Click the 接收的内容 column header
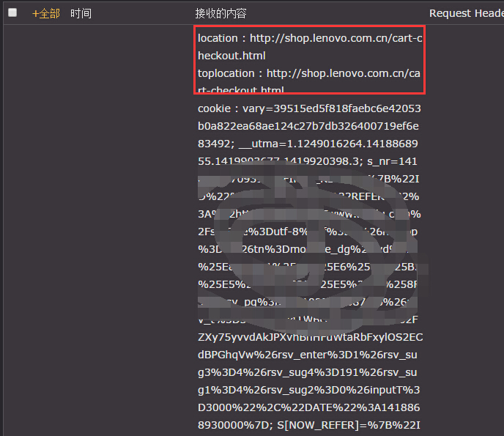This screenshot has height=436, width=504. pyautogui.click(x=220, y=13)
